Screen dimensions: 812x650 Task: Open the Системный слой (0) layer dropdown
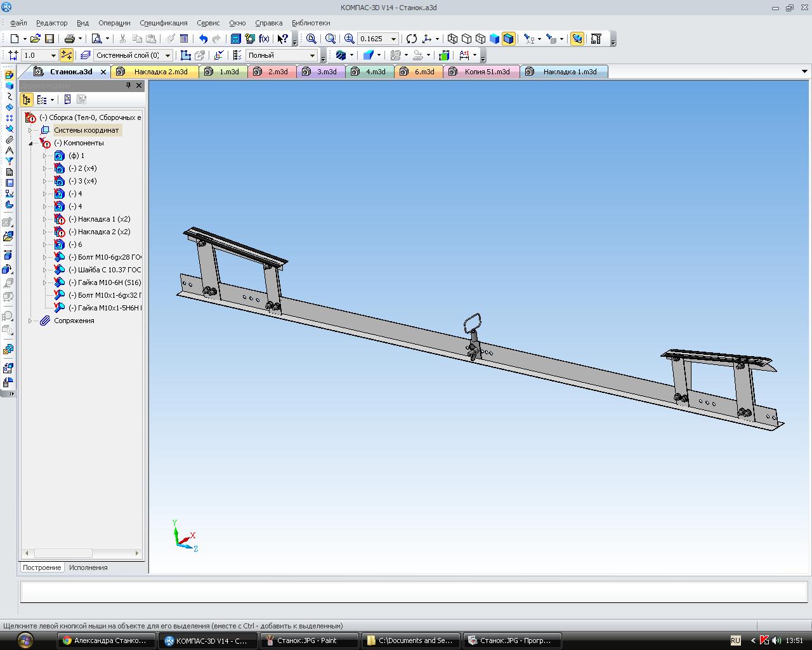pyautogui.click(x=167, y=55)
